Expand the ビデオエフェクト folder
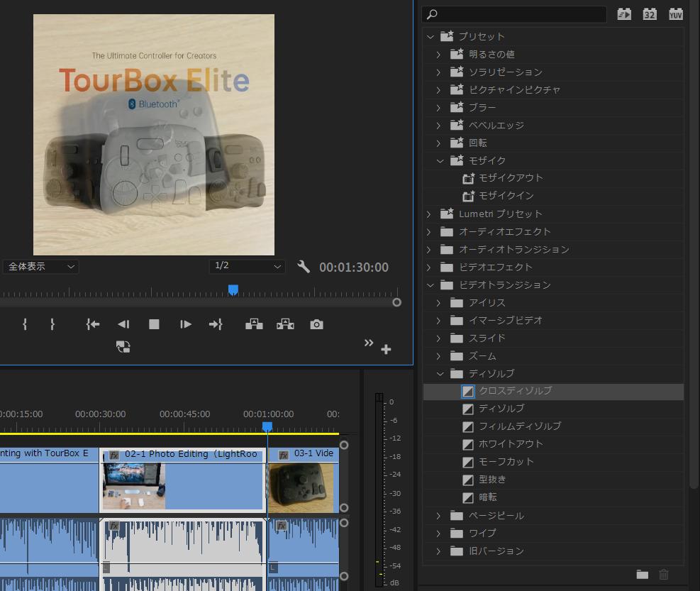 click(428, 267)
